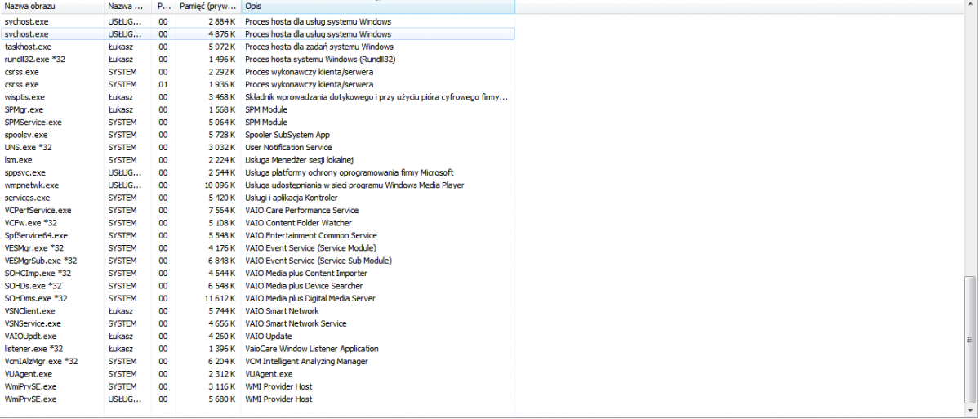The height and width of the screenshot is (419, 980).
Task: Click the 'VAIO Entertainment Common Service' description
Action: click(x=311, y=235)
